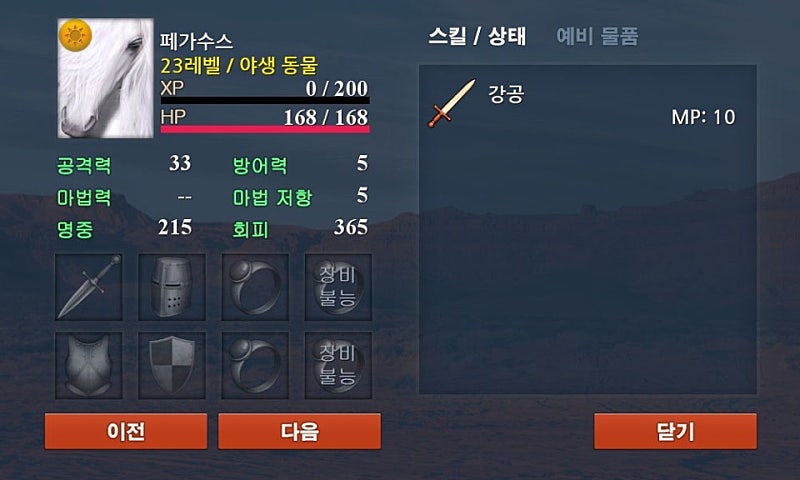Click the red HP bar
The width and height of the screenshot is (800, 480).
265,130
